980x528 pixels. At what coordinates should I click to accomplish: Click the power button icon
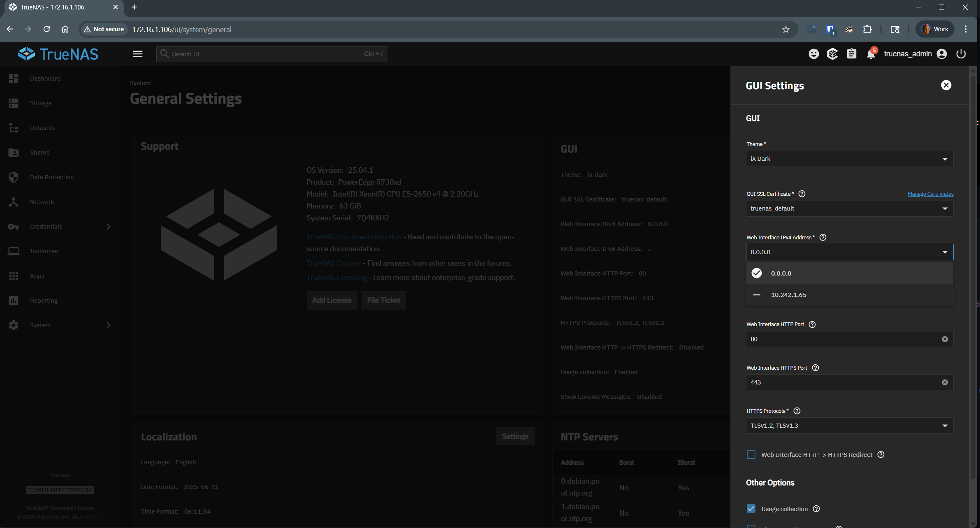coord(961,54)
